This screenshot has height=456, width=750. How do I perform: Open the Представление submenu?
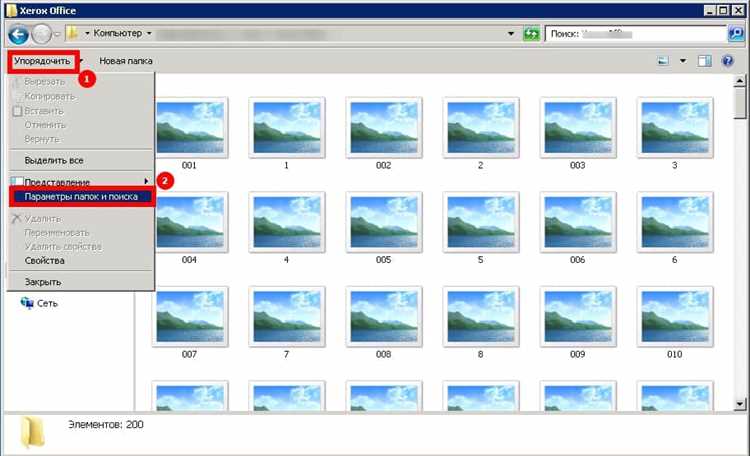(80, 182)
